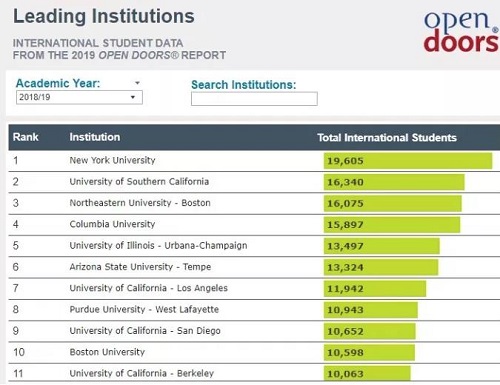Click the small arrow beside Academic Year label
Image resolution: width=500 pixels, height=385 pixels.
137,83
